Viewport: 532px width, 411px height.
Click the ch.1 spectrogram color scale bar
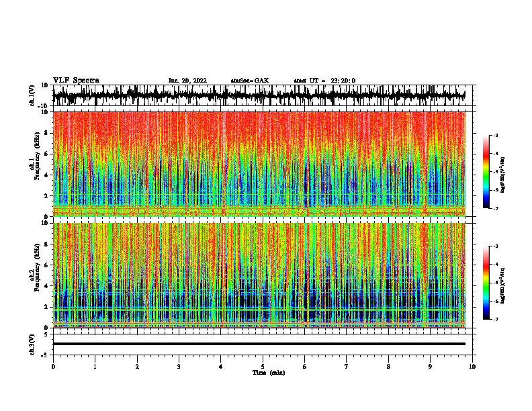click(486, 172)
